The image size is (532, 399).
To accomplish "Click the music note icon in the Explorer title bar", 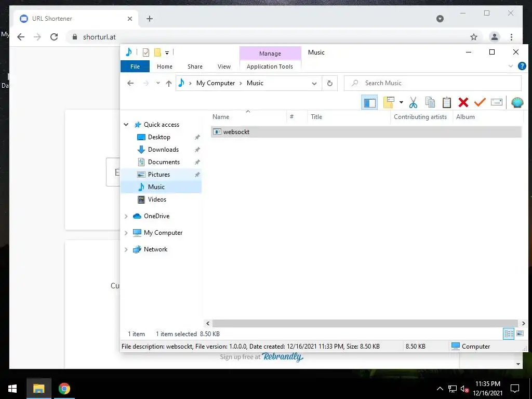I will point(129,52).
